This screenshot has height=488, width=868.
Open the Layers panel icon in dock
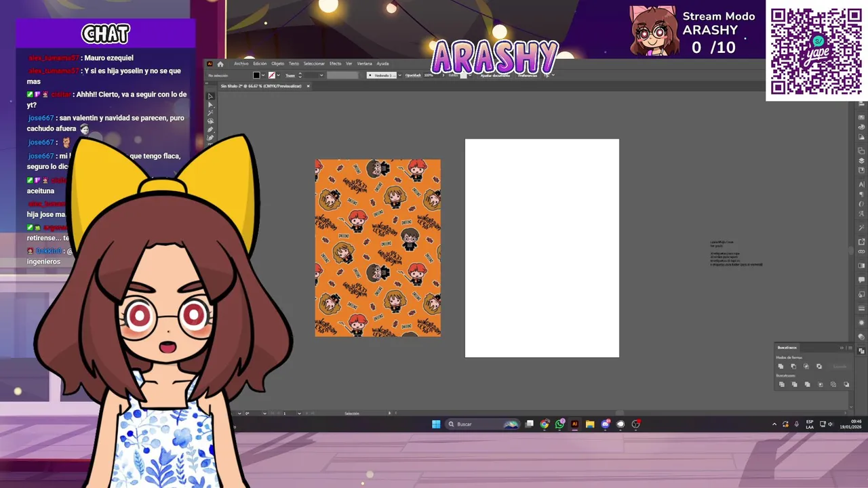861,161
